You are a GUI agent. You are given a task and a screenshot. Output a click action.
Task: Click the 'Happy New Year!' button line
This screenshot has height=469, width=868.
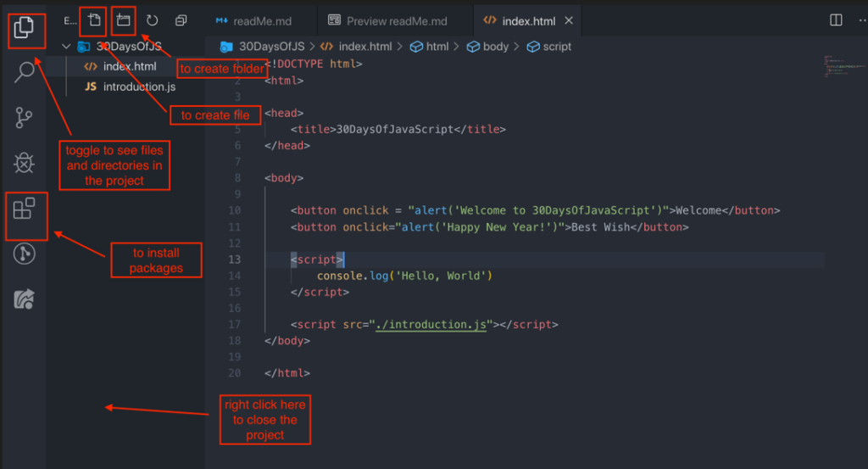[489, 227]
